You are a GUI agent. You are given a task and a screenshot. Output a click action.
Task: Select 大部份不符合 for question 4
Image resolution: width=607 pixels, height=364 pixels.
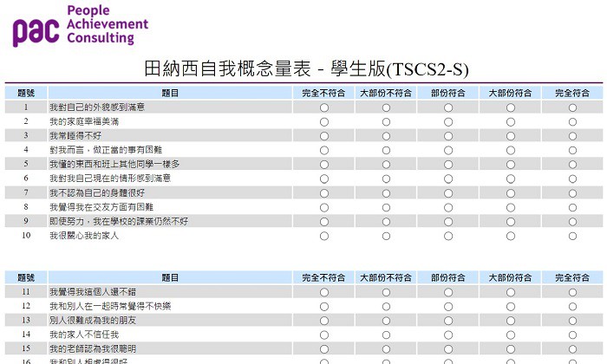(x=386, y=151)
